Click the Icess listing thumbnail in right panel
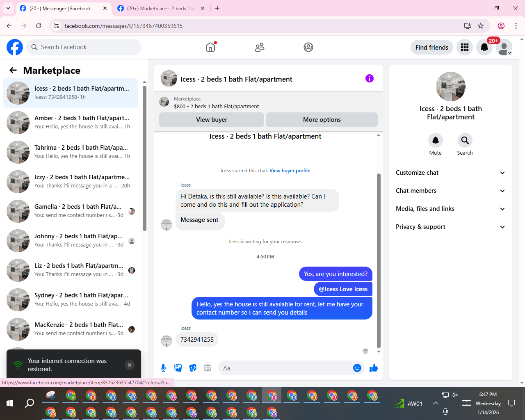525x420 pixels. (x=451, y=87)
